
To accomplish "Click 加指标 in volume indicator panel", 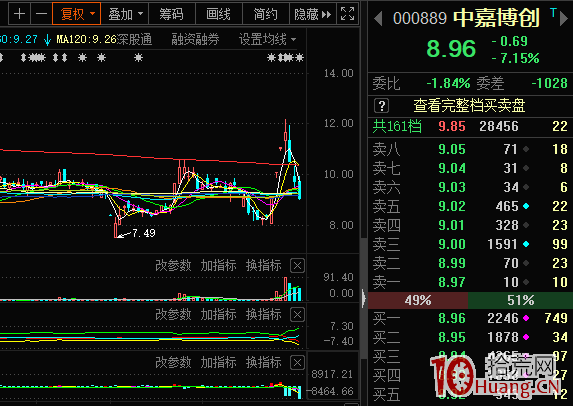I will (219, 265).
